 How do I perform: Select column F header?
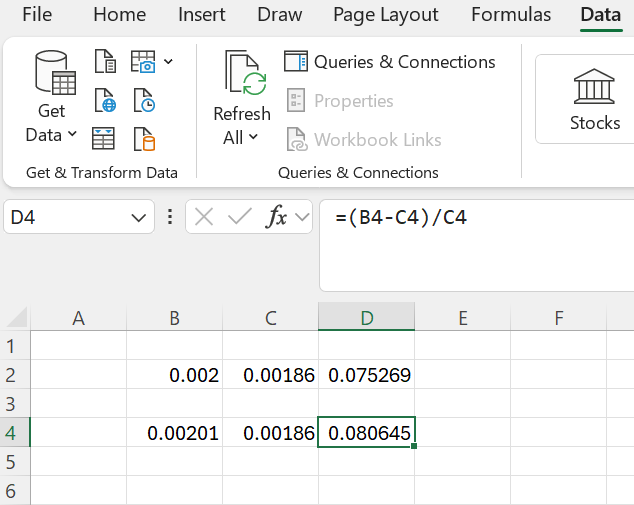click(x=559, y=318)
